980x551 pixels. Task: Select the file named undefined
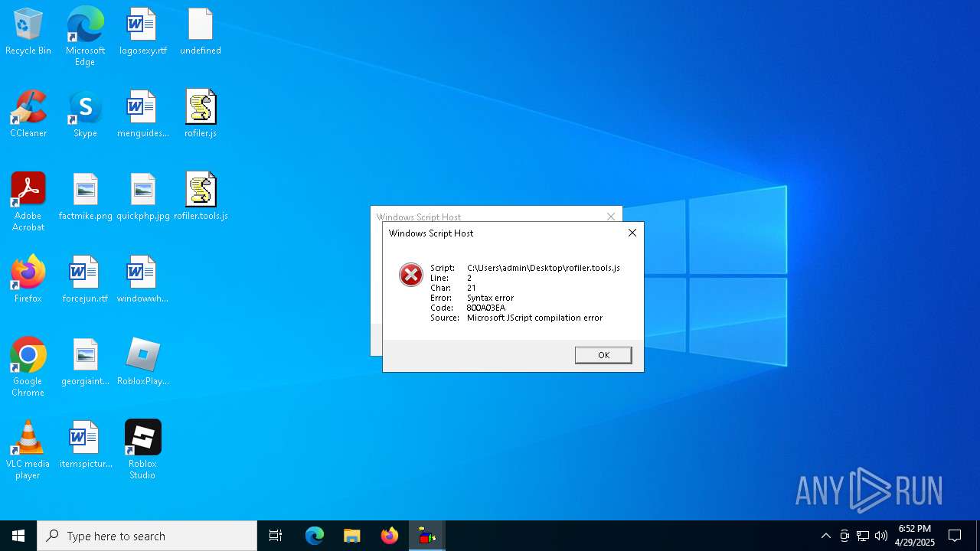click(x=201, y=32)
